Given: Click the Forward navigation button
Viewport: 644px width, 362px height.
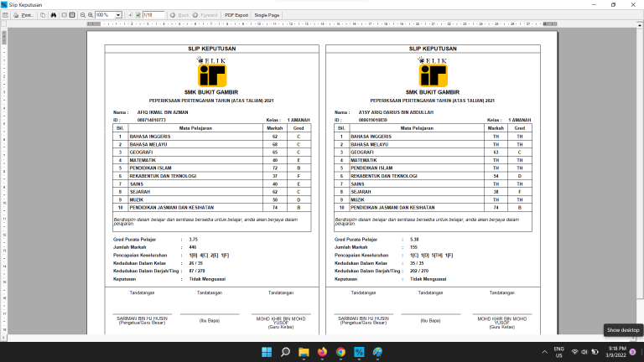Looking at the screenshot, I should coord(207,15).
